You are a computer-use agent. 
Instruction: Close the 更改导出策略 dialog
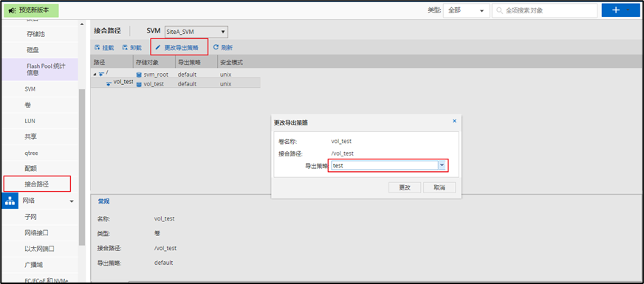454,121
